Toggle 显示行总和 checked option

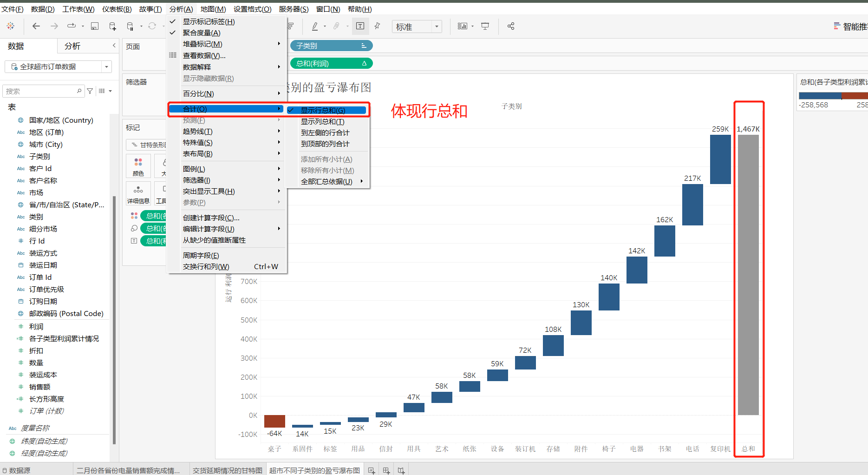pos(326,110)
